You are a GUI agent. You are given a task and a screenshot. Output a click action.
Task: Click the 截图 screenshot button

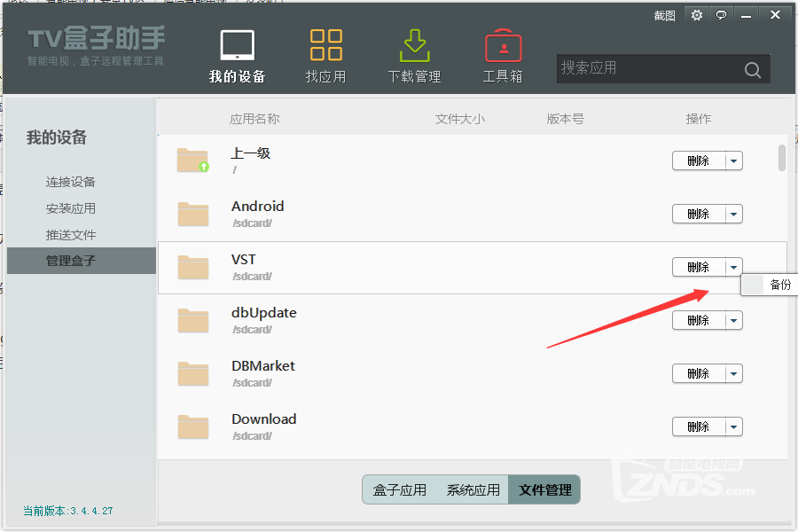[664, 16]
